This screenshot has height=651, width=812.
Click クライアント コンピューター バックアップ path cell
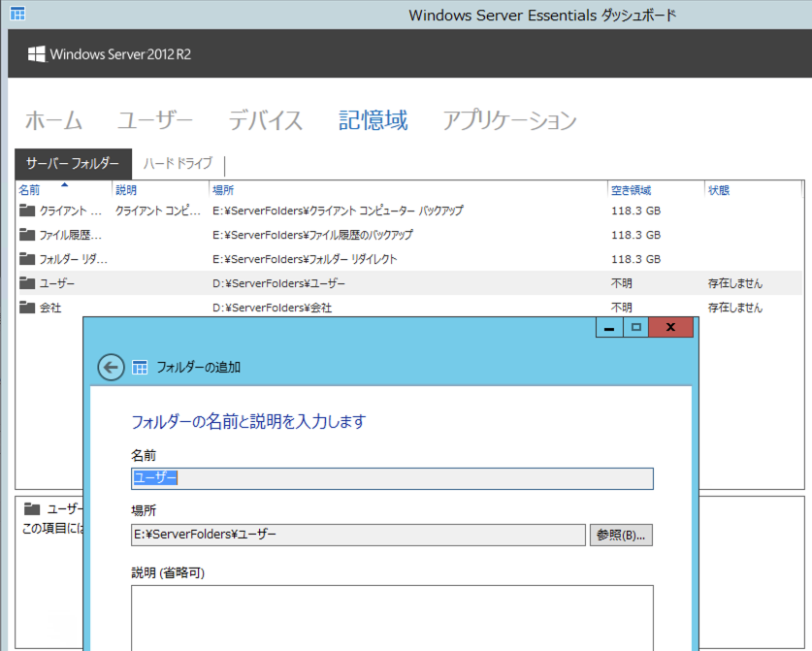click(339, 211)
